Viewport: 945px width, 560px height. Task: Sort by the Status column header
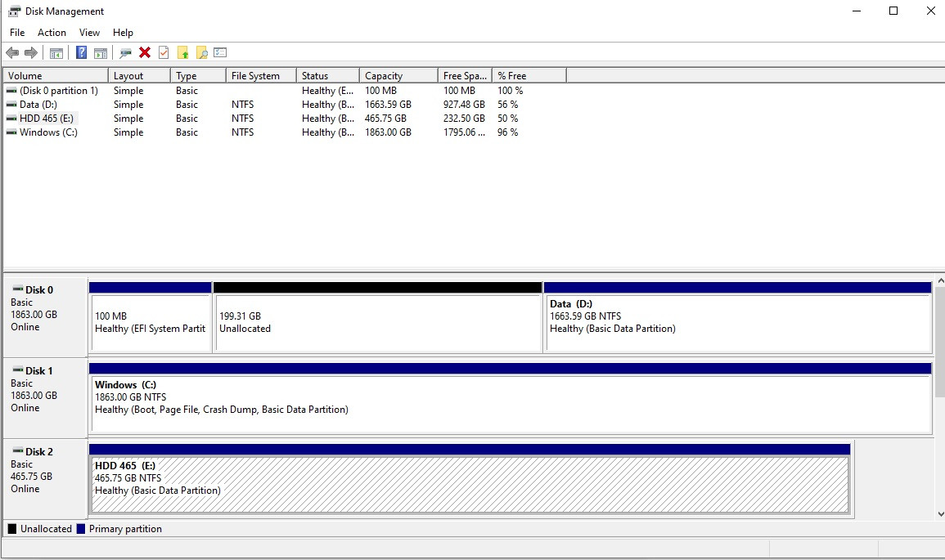tap(328, 76)
